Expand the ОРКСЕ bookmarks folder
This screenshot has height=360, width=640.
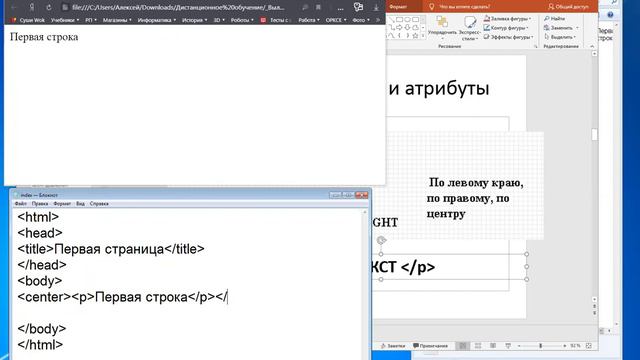tap(336, 20)
